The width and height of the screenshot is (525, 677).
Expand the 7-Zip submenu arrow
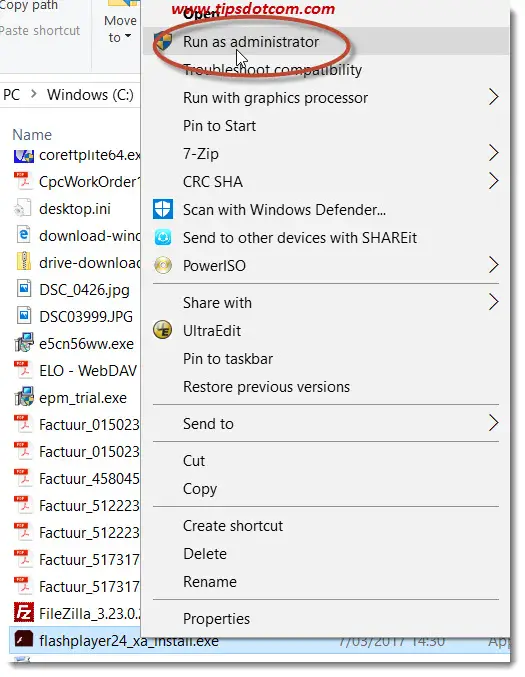click(x=493, y=153)
